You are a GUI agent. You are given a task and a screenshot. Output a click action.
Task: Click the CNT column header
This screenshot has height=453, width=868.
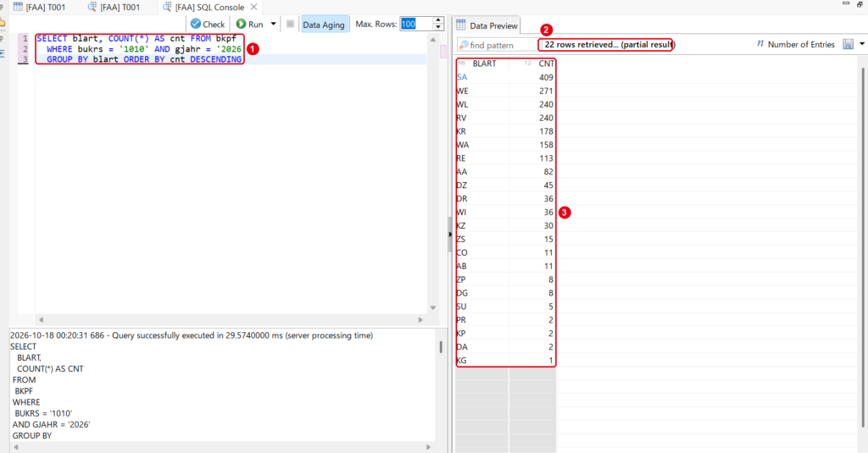(532, 64)
